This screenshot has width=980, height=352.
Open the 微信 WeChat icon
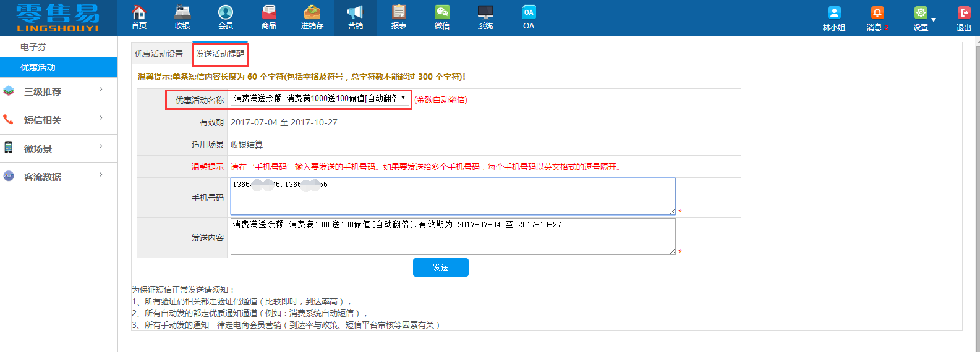tap(442, 12)
